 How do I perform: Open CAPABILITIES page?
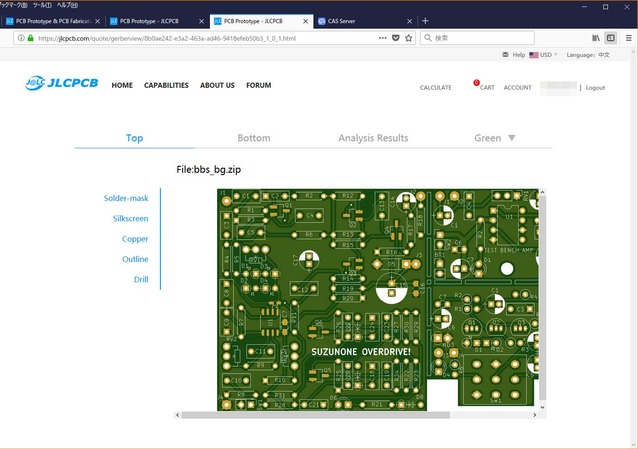pyautogui.click(x=166, y=85)
